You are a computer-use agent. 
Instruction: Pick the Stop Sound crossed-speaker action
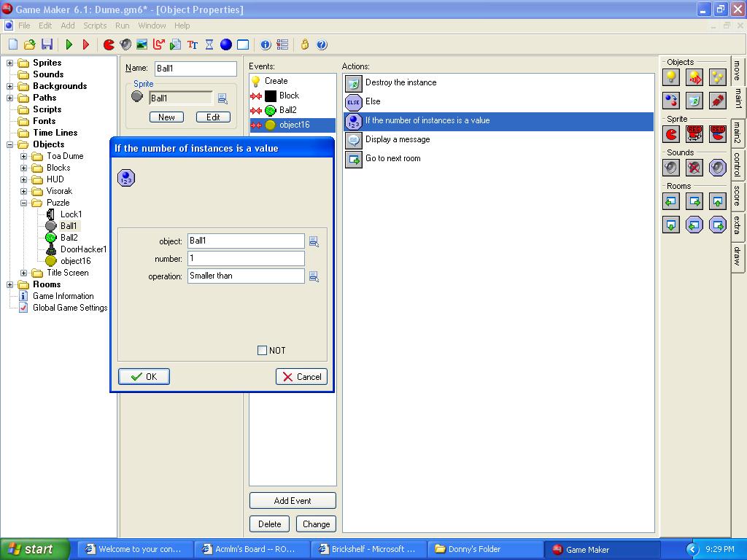(694, 168)
